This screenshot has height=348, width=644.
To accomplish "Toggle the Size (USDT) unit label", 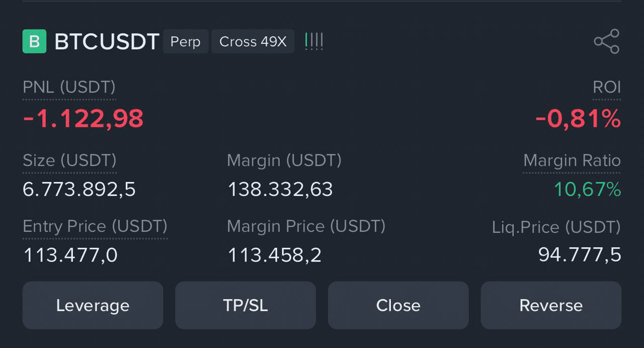I will (x=69, y=160).
